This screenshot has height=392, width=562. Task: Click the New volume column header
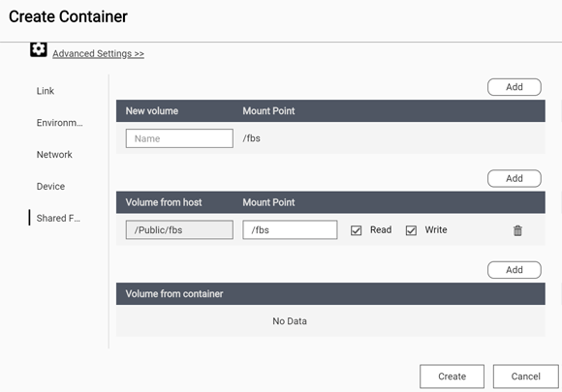151,111
